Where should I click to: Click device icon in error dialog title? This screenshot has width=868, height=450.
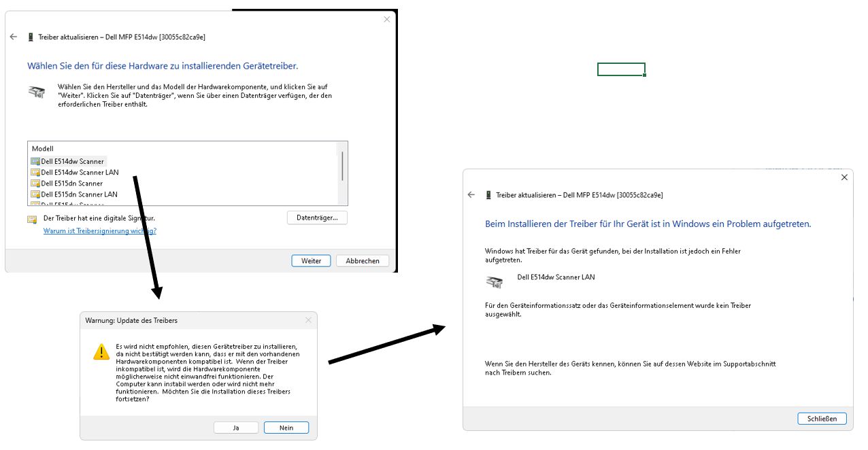click(x=488, y=195)
